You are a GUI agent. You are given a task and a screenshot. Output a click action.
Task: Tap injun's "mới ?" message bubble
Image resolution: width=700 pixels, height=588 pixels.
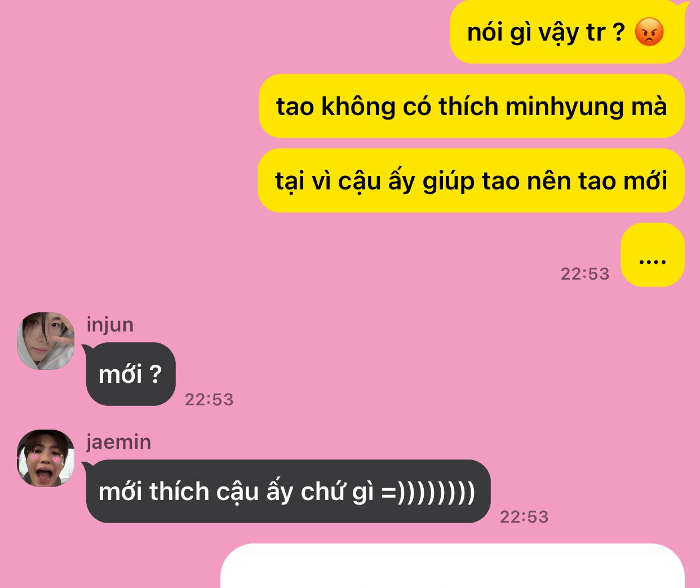(130, 374)
